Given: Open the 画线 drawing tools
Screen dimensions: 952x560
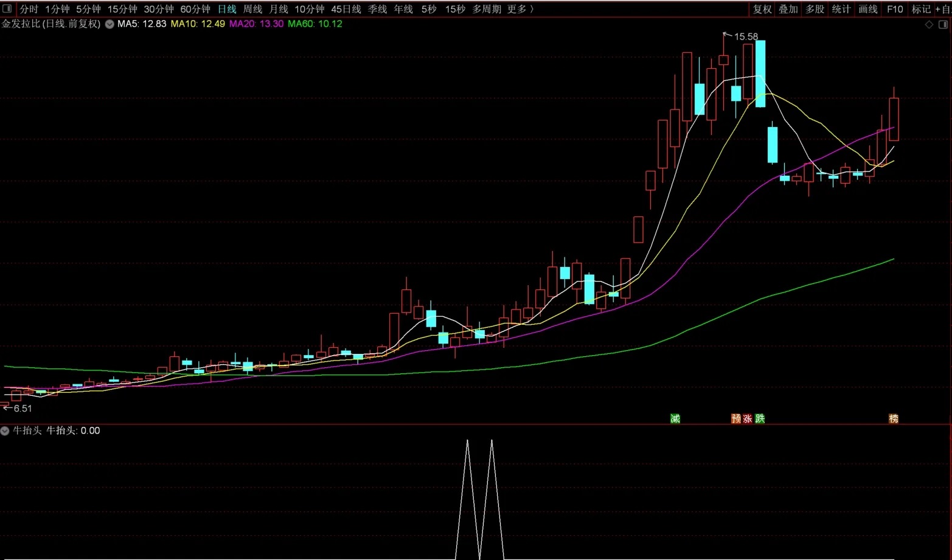Looking at the screenshot, I should [x=868, y=9].
